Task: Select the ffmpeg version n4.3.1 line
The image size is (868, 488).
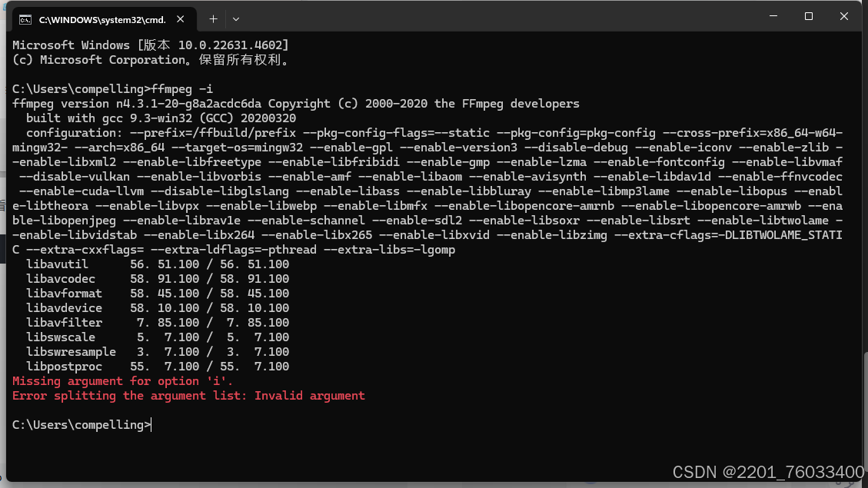Action: 292,103
